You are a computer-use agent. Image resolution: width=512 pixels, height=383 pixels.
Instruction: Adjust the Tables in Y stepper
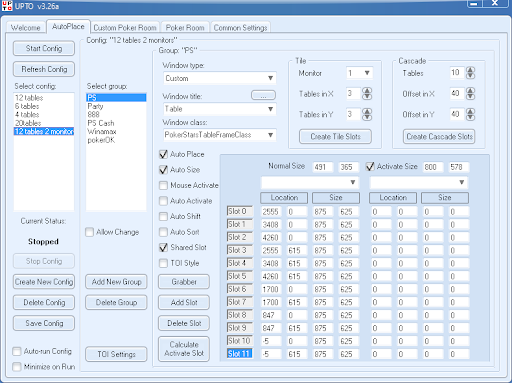[x=367, y=114]
